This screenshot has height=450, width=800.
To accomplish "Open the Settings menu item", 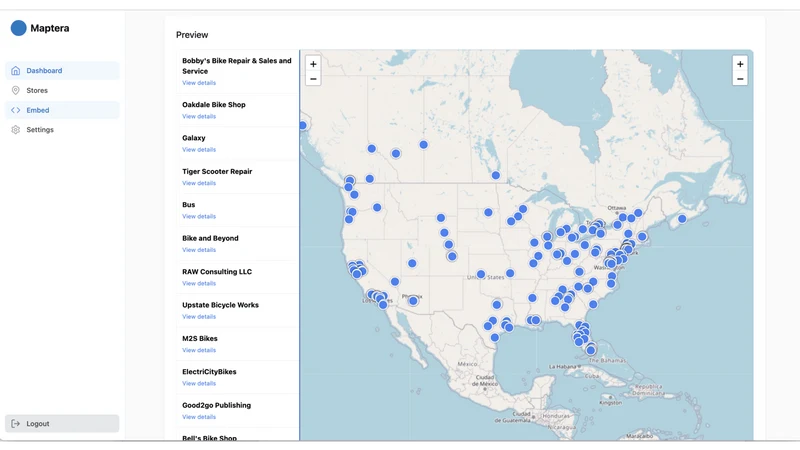I will pyautogui.click(x=62, y=130).
